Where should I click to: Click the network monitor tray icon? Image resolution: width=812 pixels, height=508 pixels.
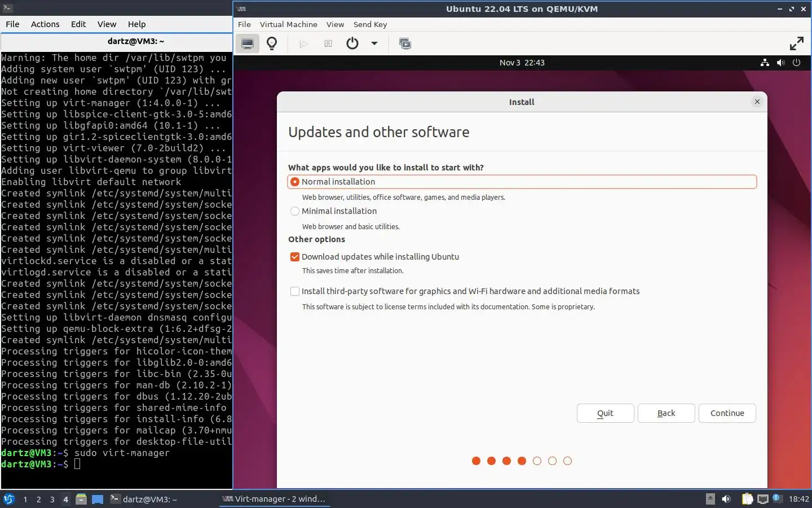tap(763, 499)
